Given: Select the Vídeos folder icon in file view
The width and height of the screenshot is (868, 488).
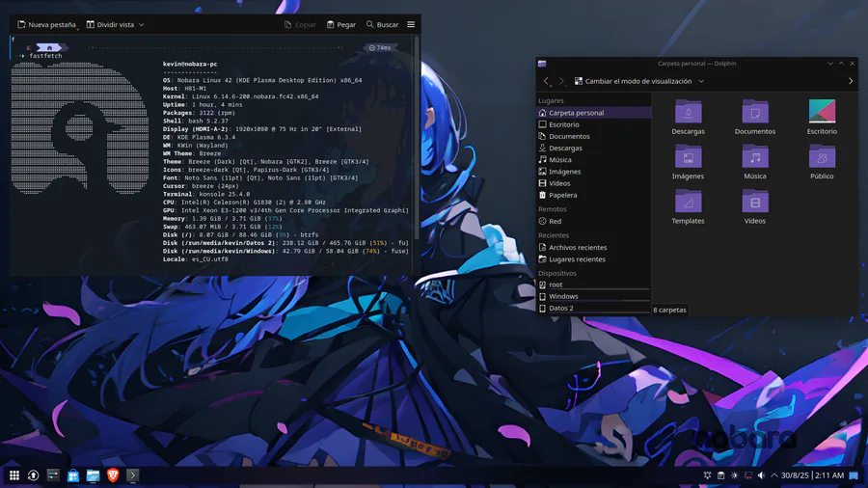Looking at the screenshot, I should click(755, 202).
